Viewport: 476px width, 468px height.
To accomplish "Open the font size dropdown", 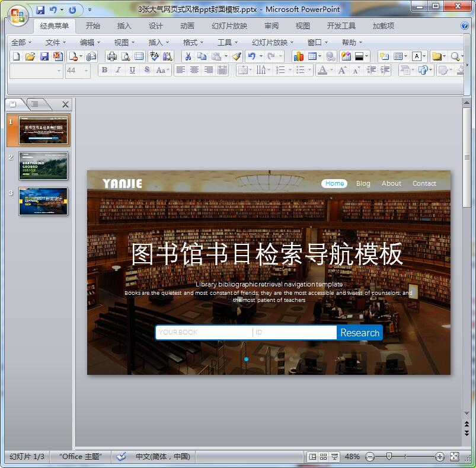I will 86,71.
